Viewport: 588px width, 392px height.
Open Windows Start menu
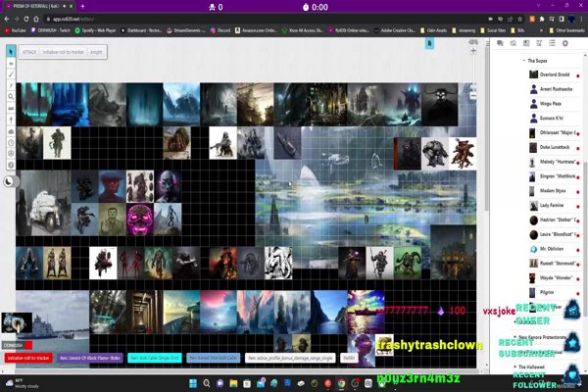pos(193,383)
